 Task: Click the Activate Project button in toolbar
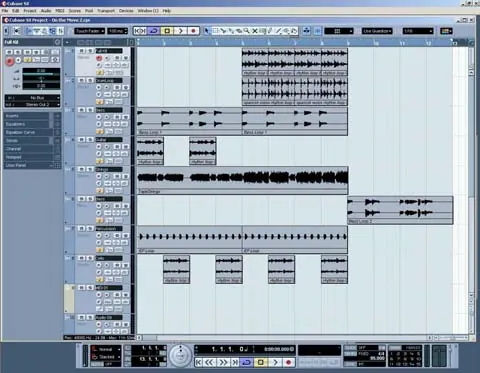[6, 31]
